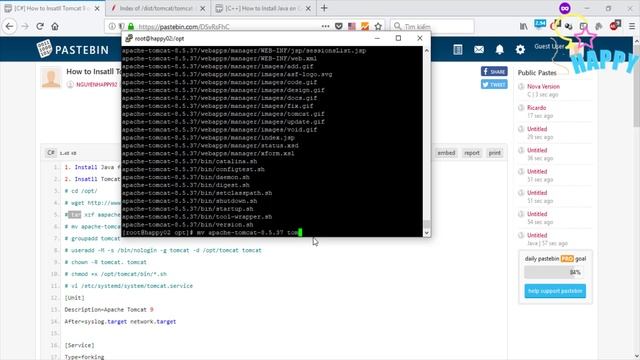Click the terminal window PuTTY icon
The width and height of the screenshot is (640, 360).
coord(129,38)
